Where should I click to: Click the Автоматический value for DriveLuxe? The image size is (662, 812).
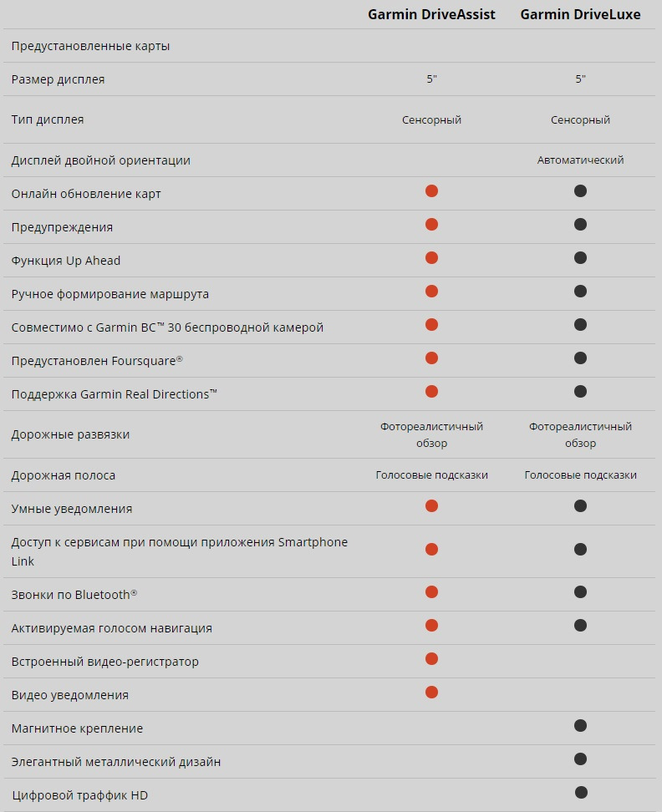[580, 160]
